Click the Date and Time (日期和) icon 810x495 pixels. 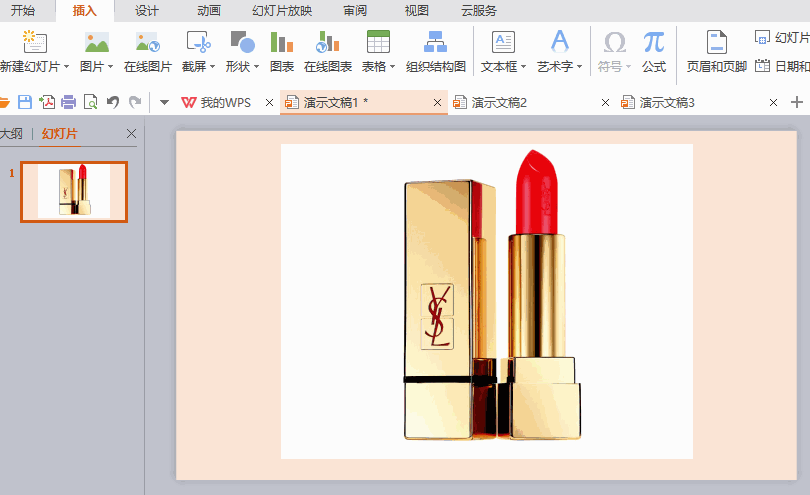click(x=762, y=66)
